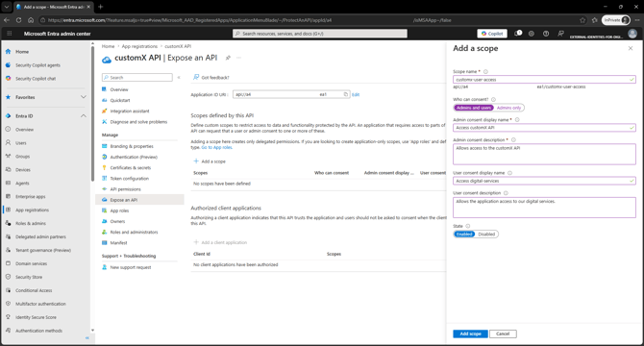Open the portal hamburger menu icon
Screen dimensions: 644x346
tap(10, 34)
